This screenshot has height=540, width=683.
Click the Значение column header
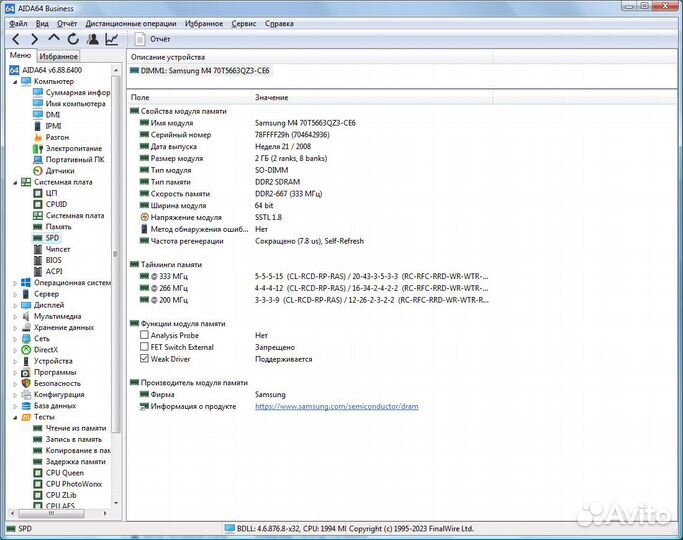[372, 98]
